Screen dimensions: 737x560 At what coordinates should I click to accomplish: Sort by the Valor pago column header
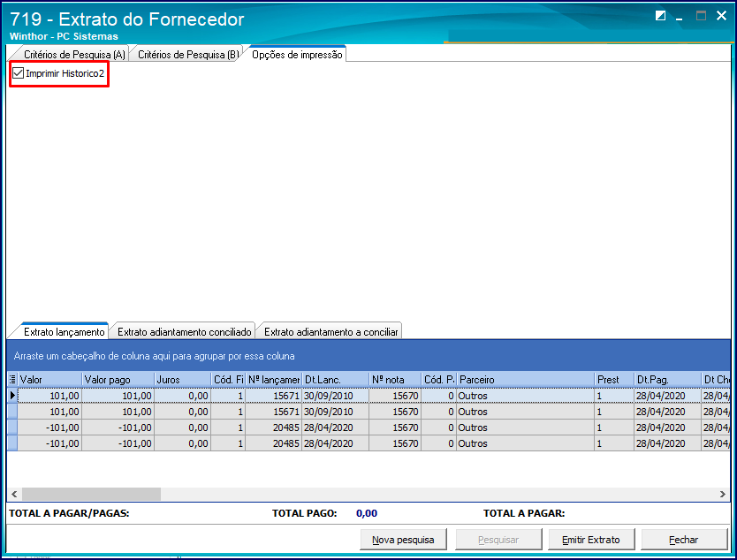pyautogui.click(x=118, y=380)
